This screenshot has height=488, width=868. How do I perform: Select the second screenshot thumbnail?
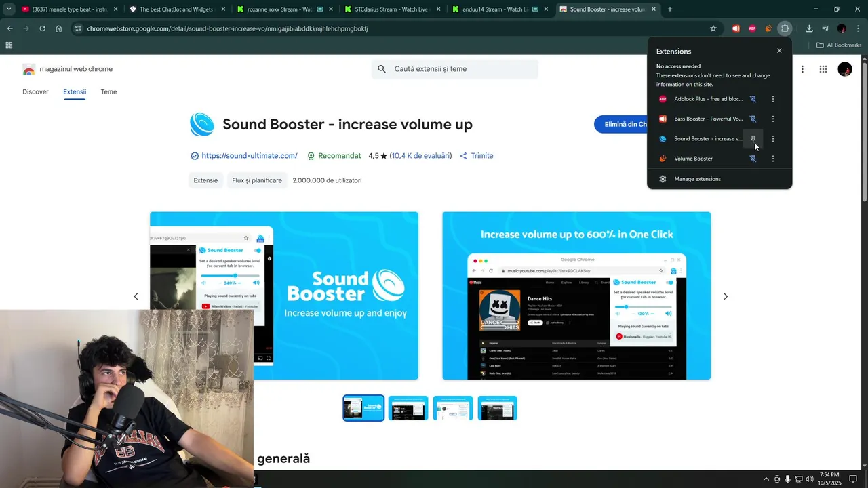tap(408, 408)
